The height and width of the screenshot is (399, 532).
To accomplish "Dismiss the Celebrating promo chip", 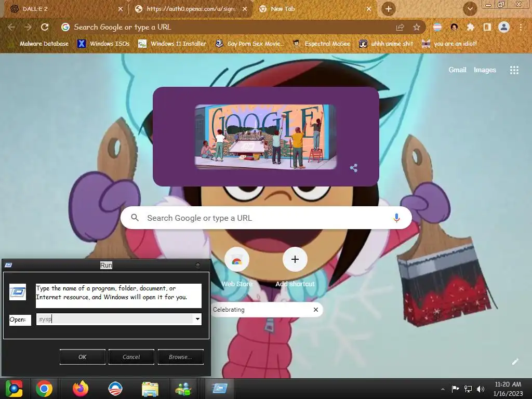I will point(316,310).
